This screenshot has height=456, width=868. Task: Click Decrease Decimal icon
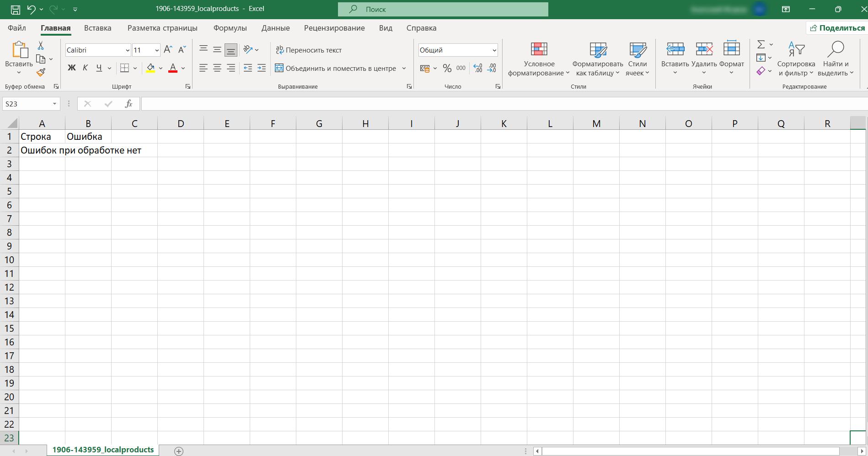492,68
